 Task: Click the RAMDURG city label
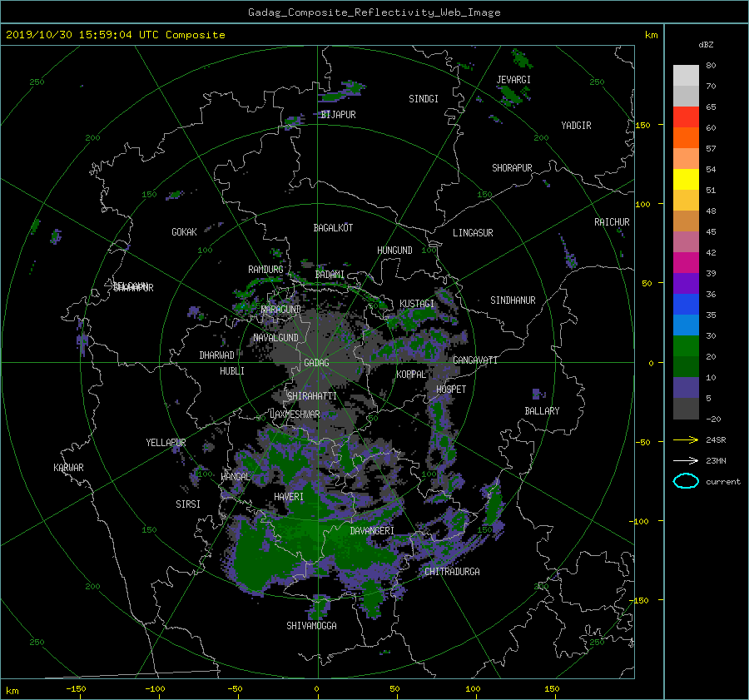click(265, 270)
